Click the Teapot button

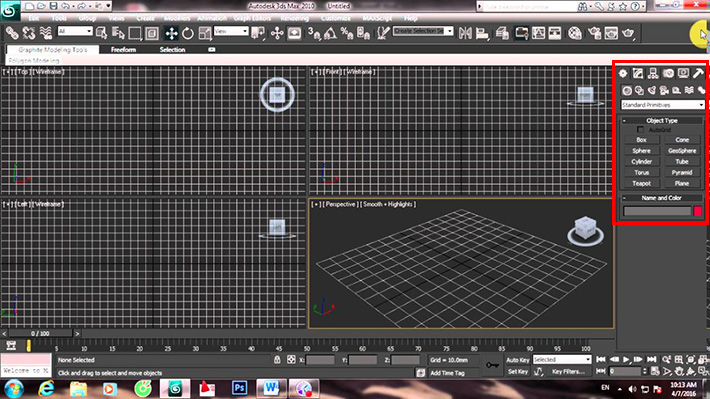tap(642, 183)
